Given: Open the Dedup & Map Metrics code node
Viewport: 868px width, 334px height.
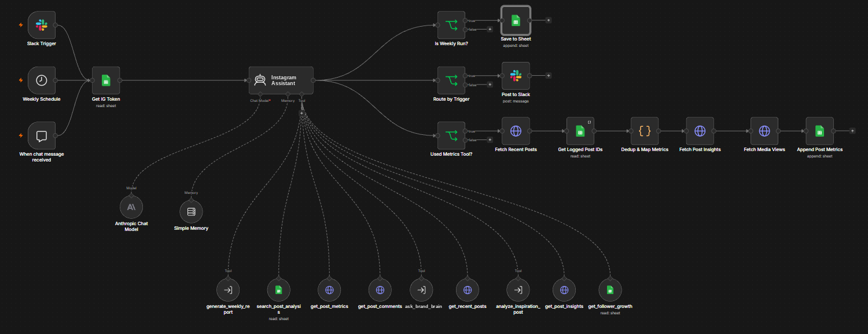Looking at the screenshot, I should [645, 131].
